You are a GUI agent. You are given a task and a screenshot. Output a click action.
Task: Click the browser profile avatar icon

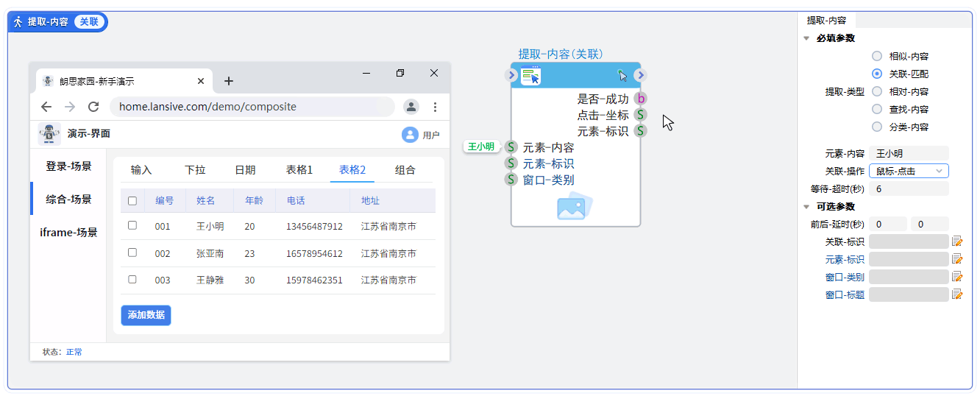tap(411, 107)
